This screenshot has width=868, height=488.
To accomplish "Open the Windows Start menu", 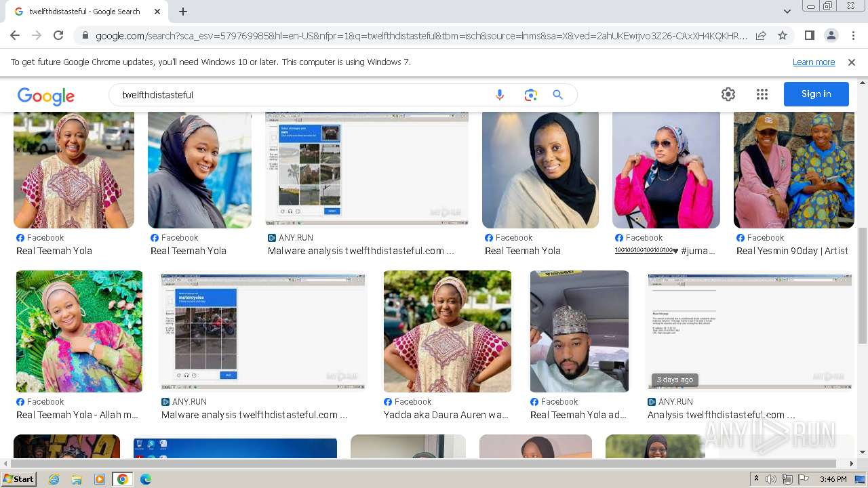I will [19, 479].
